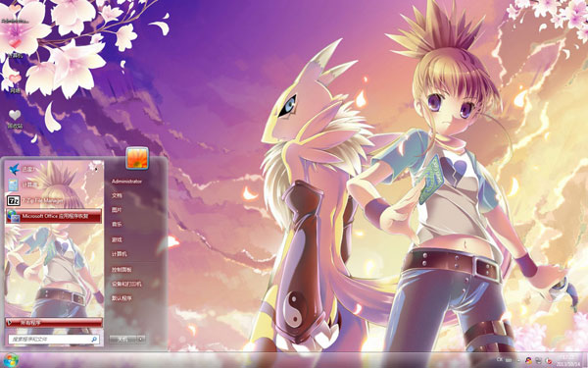Open 音乐 (Music) in the Start menu
The width and height of the screenshot is (588, 368).
coord(117,224)
